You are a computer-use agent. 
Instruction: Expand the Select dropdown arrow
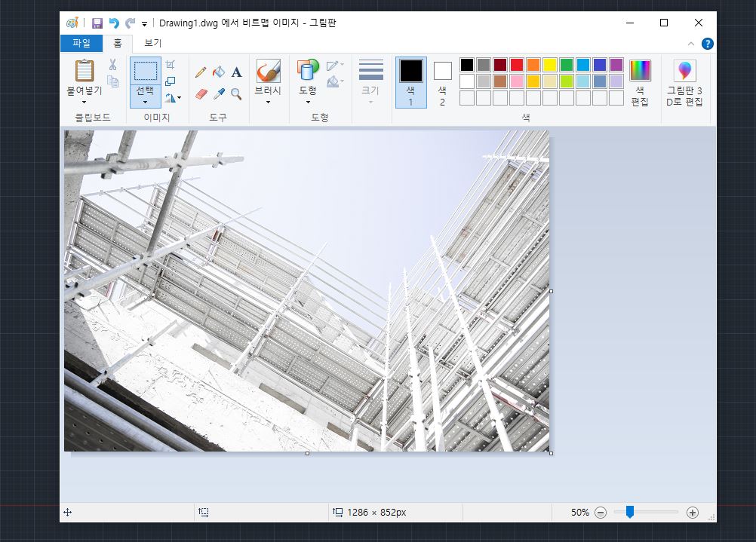[x=145, y=102]
